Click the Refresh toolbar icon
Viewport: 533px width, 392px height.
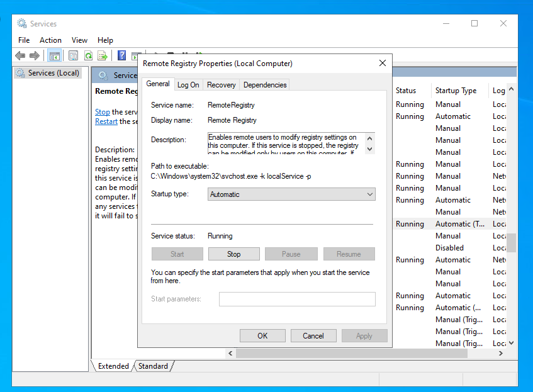click(x=88, y=55)
